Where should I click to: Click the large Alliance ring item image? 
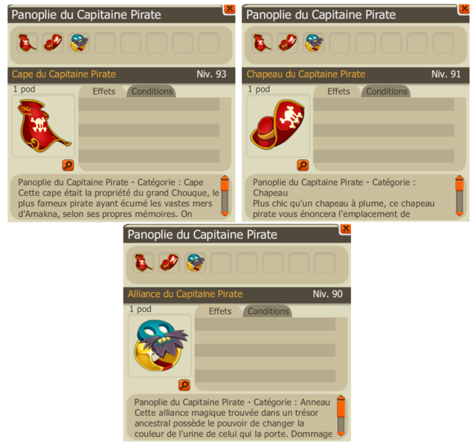[x=160, y=345]
